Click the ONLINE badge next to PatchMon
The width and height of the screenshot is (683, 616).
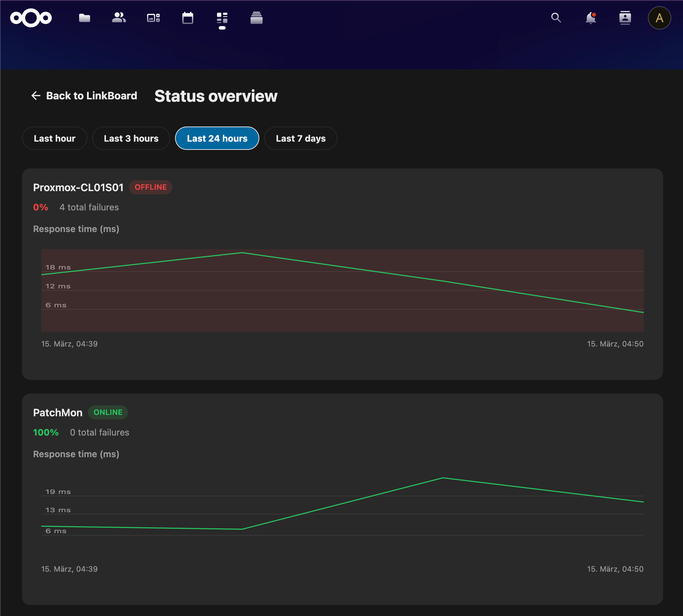click(x=108, y=412)
